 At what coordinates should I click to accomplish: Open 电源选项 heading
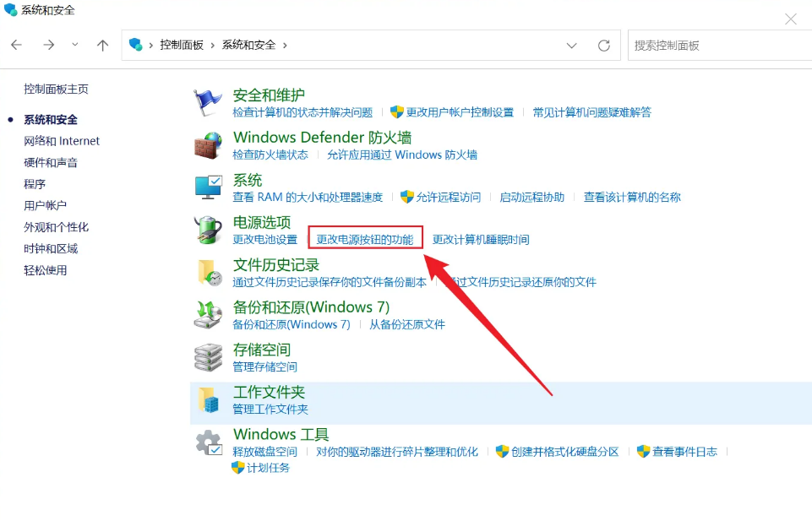point(262,222)
